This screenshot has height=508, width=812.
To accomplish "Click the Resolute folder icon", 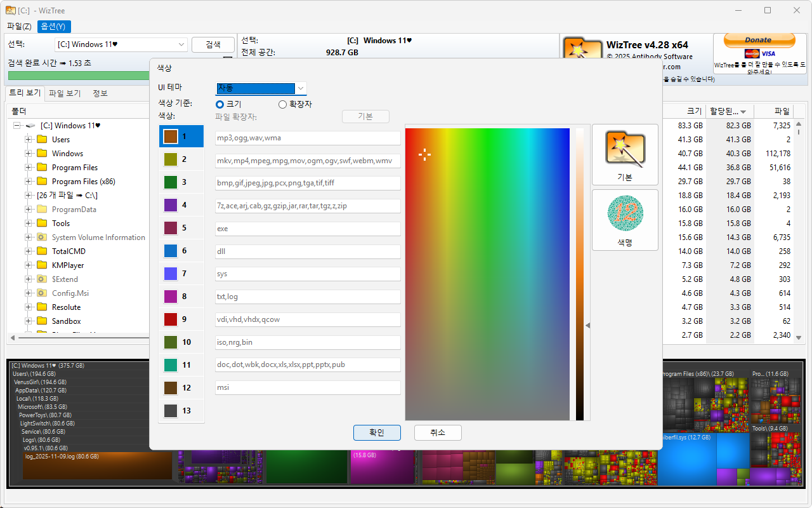I will coord(42,307).
